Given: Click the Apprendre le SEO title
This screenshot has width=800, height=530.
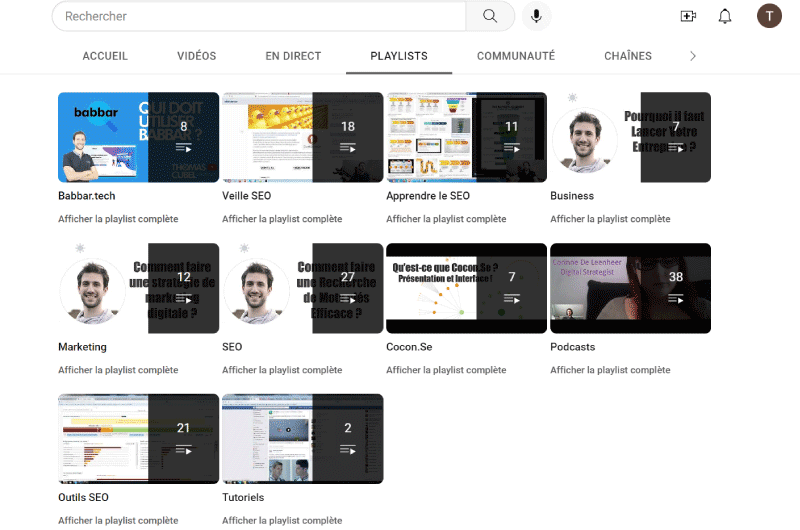Looking at the screenshot, I should click(x=428, y=196).
